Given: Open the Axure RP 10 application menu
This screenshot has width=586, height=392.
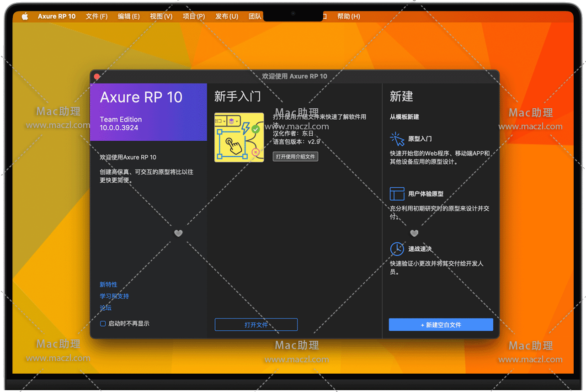Looking at the screenshot, I should [x=57, y=16].
